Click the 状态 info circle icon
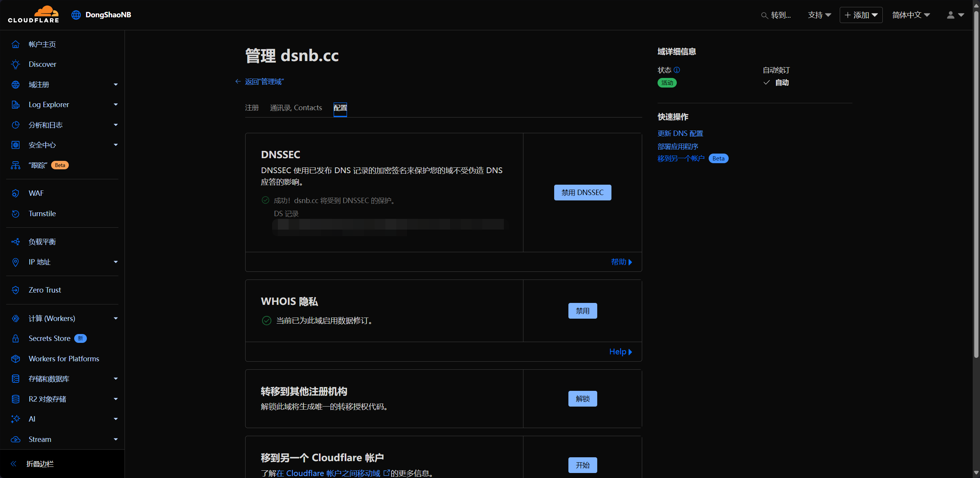 pos(677,70)
